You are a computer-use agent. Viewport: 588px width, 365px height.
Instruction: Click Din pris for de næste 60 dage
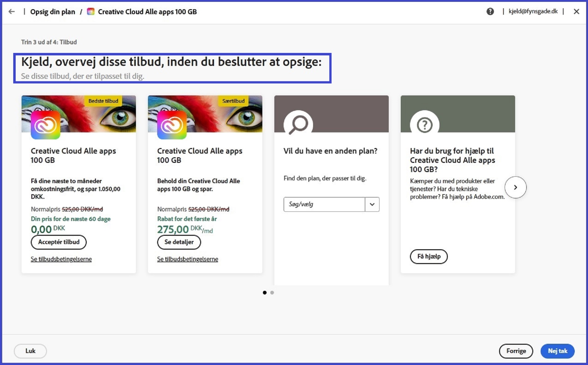point(71,219)
